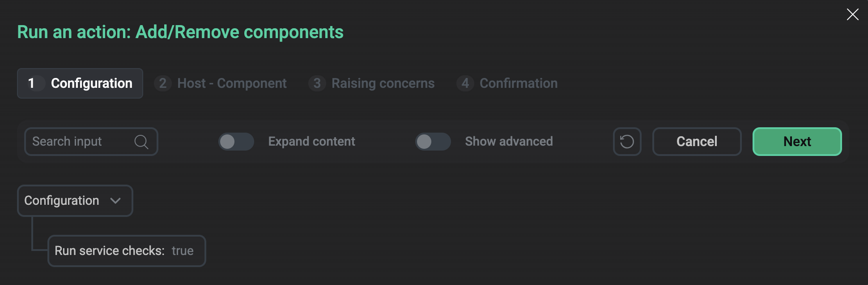Select the Run service checks item
868x285 pixels.
coord(110,251)
